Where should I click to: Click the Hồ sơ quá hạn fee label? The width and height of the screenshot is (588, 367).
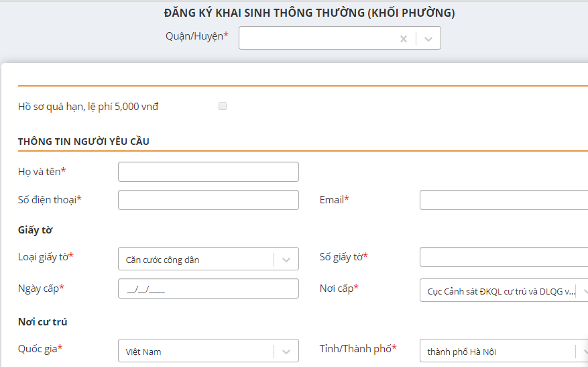[x=88, y=106]
